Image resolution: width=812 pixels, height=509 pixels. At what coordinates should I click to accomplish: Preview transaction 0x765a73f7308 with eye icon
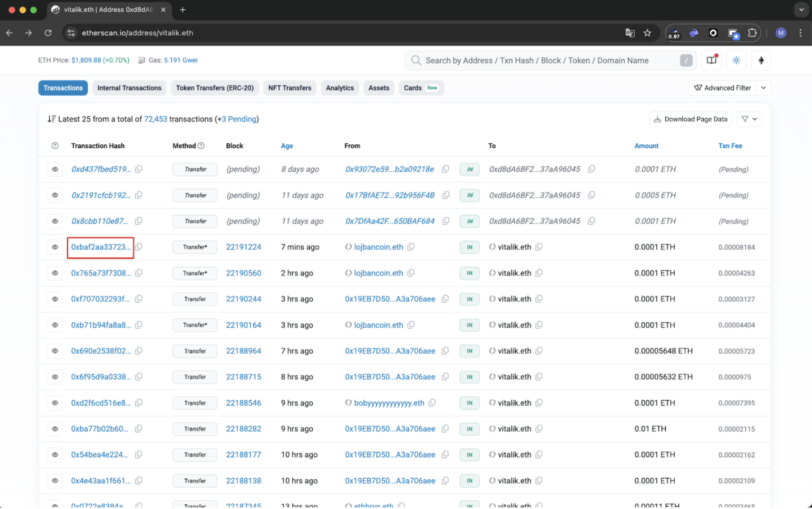[x=55, y=273]
